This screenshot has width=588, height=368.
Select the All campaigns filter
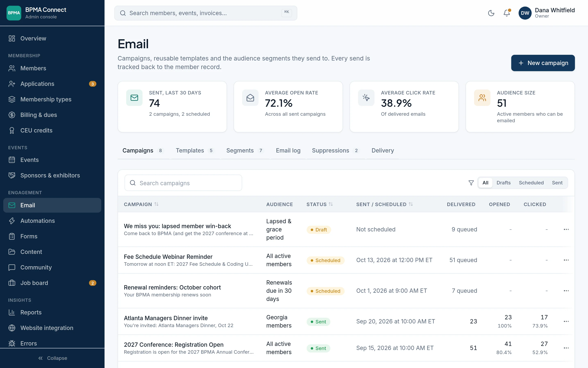coord(485,183)
